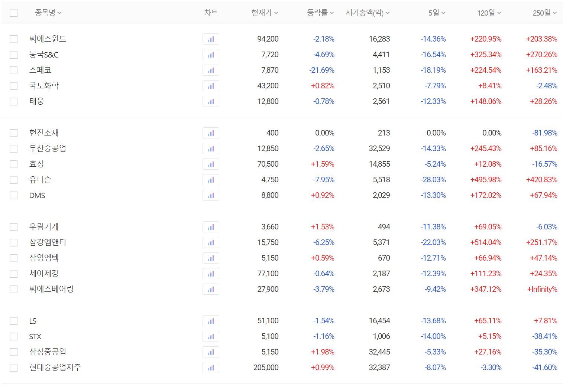Viewport: 563px width, 392px height.
Task: Click the 차트 column header
Action: coord(211,13)
